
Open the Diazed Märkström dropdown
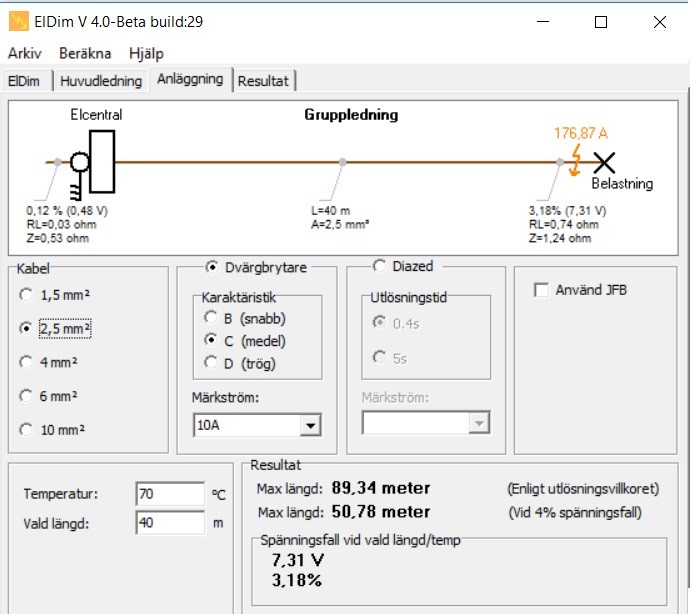[481, 424]
